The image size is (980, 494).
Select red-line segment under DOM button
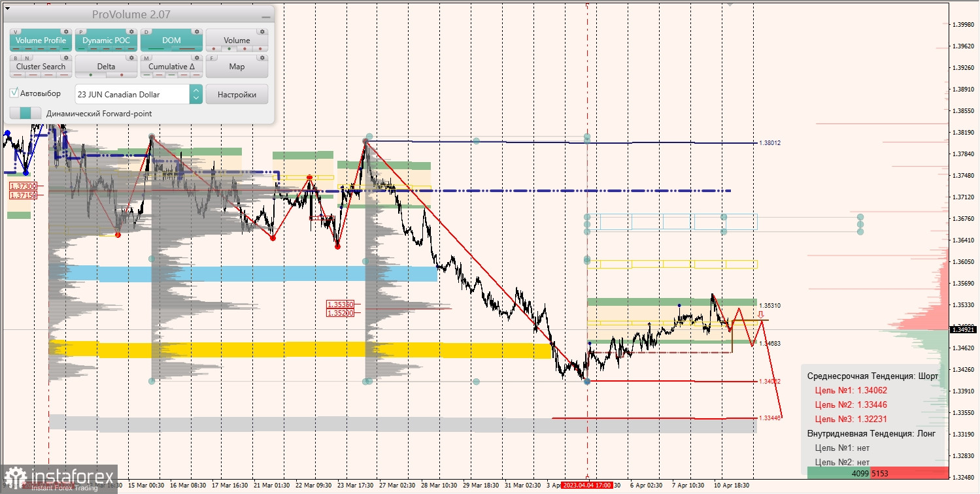[x=186, y=49]
